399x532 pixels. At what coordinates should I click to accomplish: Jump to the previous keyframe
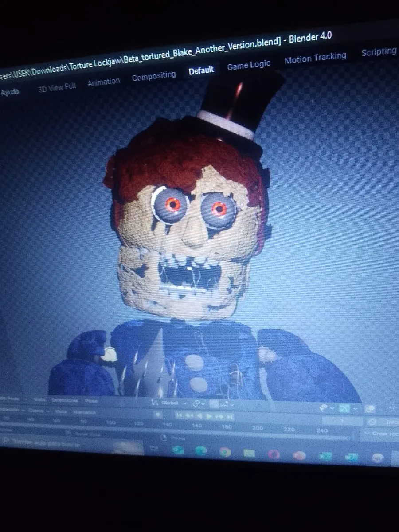(189, 416)
